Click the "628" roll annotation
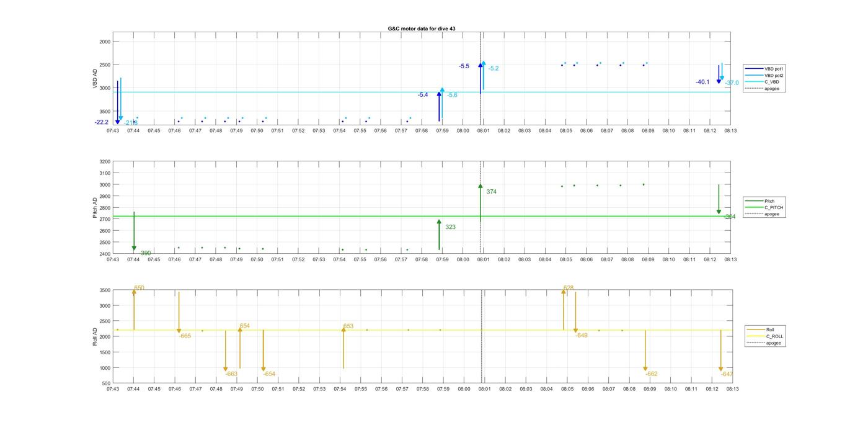Screen dimensions: 868x430 click(x=569, y=288)
